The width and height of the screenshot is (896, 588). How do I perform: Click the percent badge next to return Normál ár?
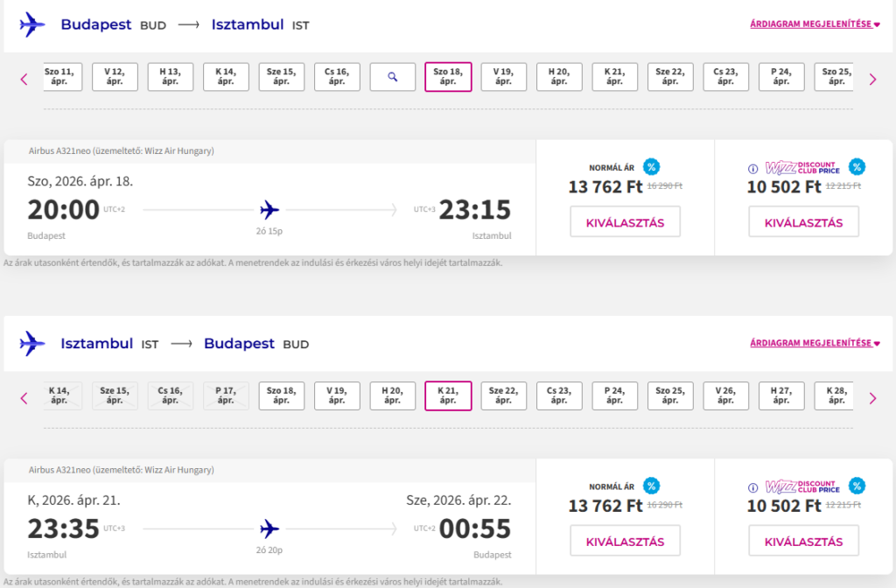pos(651,486)
